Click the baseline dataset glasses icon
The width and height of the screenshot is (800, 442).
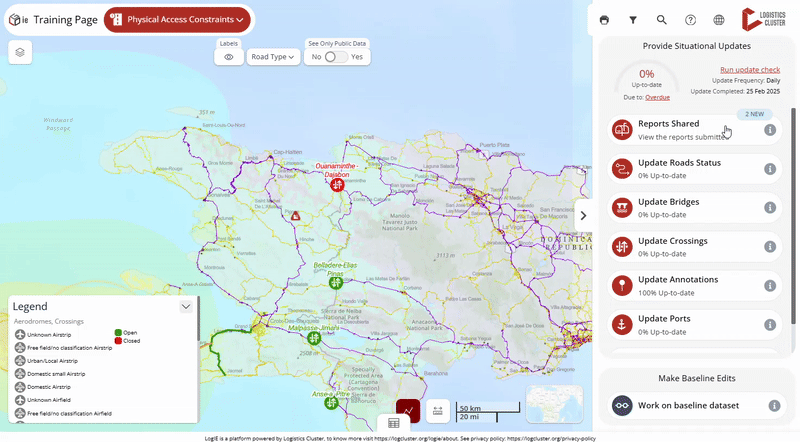pyautogui.click(x=622, y=406)
